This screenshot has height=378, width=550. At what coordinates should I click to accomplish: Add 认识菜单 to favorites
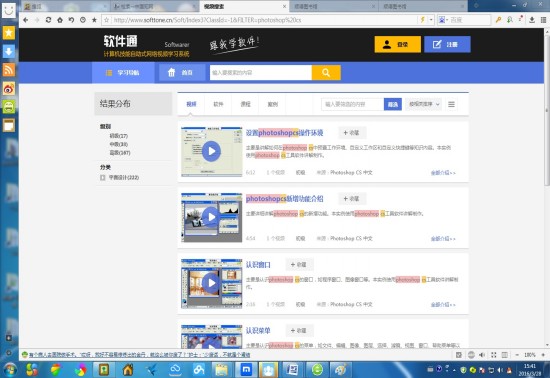(299, 331)
